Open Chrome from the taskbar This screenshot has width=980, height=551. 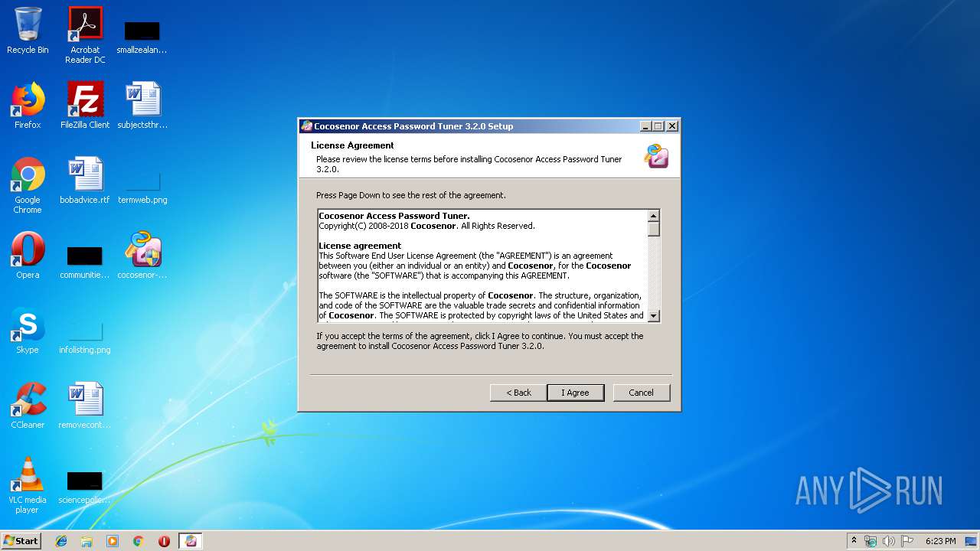pos(139,541)
